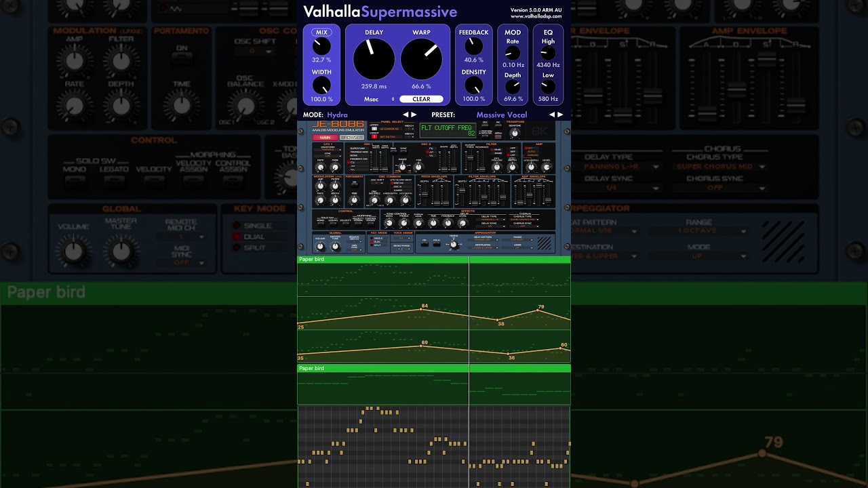The height and width of the screenshot is (488, 868).
Task: Toggle the Arpeggiator Hold button
Action: [437, 244]
